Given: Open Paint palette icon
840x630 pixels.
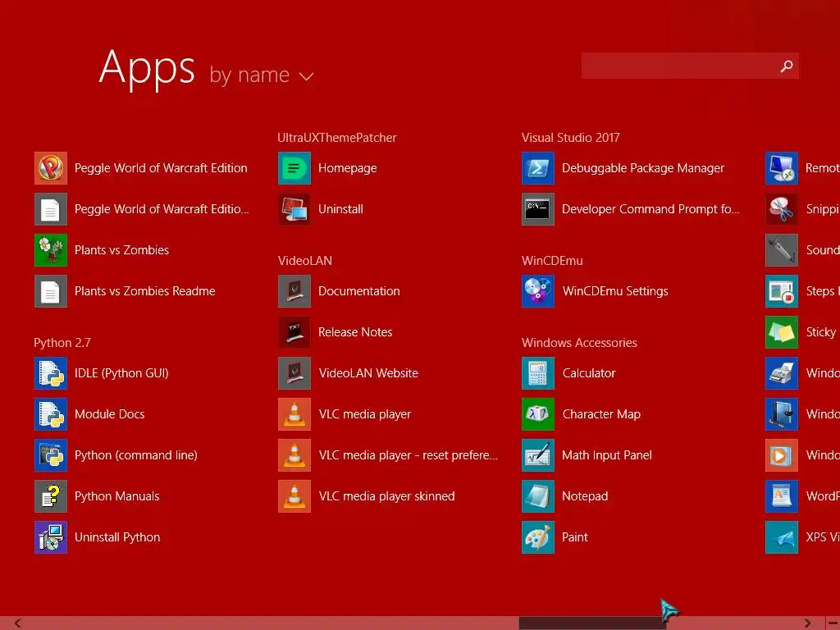Looking at the screenshot, I should (538, 537).
